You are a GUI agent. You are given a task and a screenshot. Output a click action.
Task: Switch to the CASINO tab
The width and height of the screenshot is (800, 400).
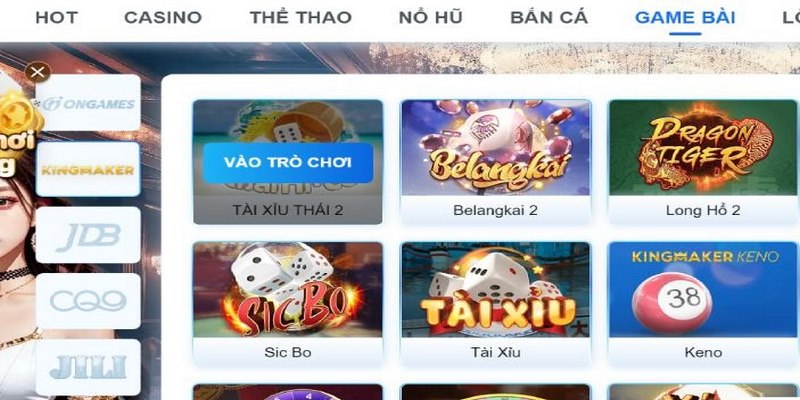pyautogui.click(x=163, y=18)
